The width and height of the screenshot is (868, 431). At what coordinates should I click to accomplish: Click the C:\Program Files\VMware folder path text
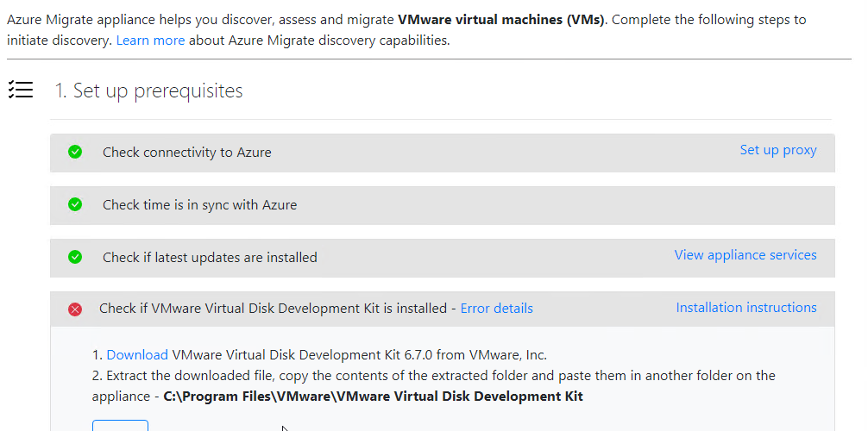coord(373,397)
